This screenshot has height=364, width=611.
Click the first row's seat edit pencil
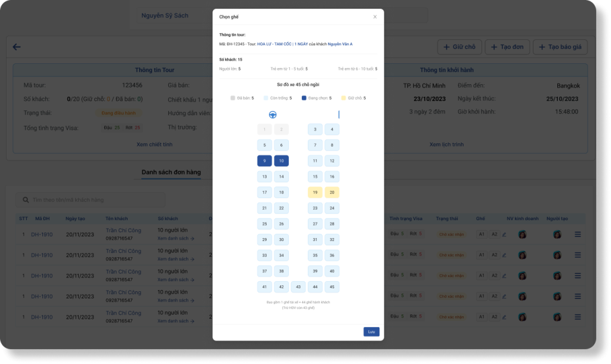[504, 235]
